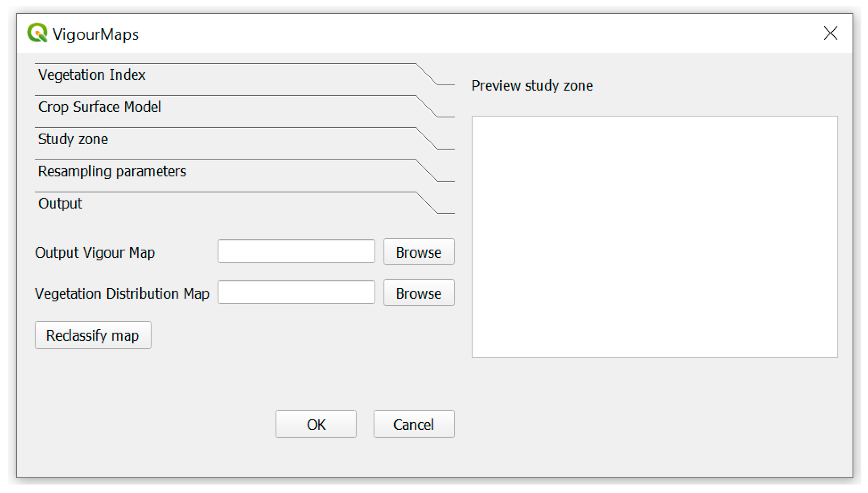Click the QGIS logo icon in title bar

37,33
